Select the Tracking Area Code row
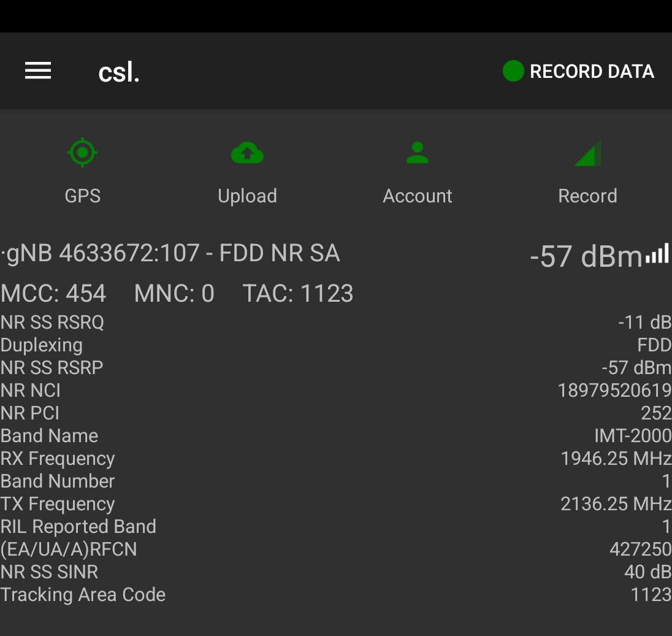The image size is (672, 636). [336, 594]
